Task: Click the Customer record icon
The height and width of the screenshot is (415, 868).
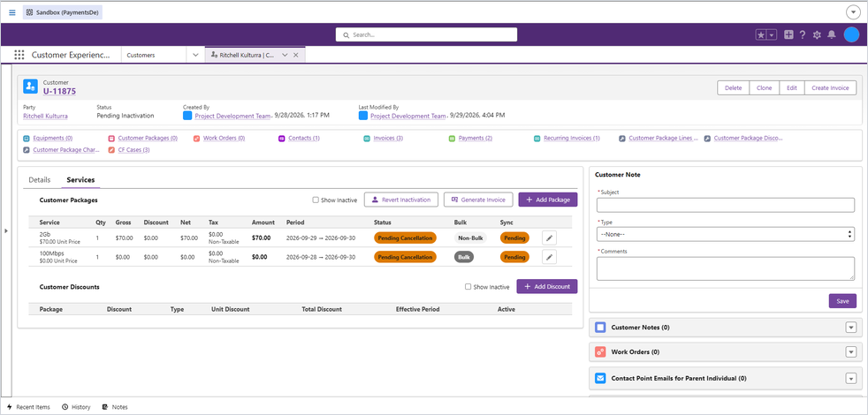Action: point(30,87)
